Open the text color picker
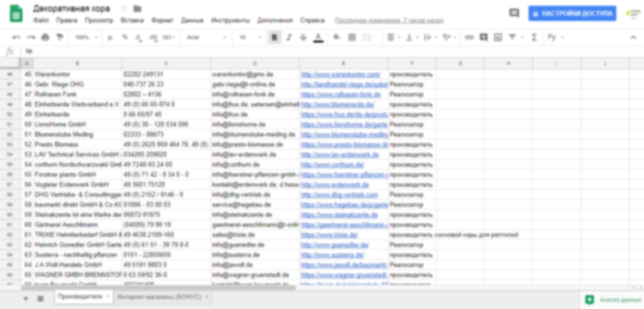The image size is (644, 309). click(319, 37)
